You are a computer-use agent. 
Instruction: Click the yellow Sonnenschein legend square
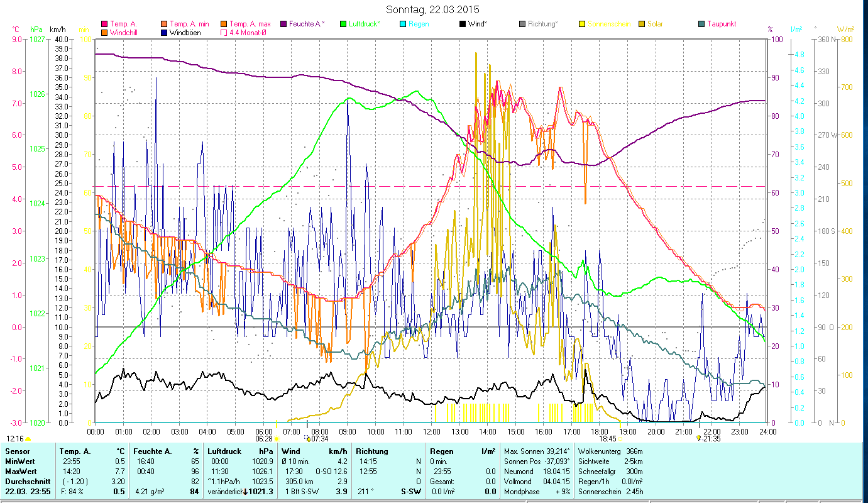tap(581, 24)
